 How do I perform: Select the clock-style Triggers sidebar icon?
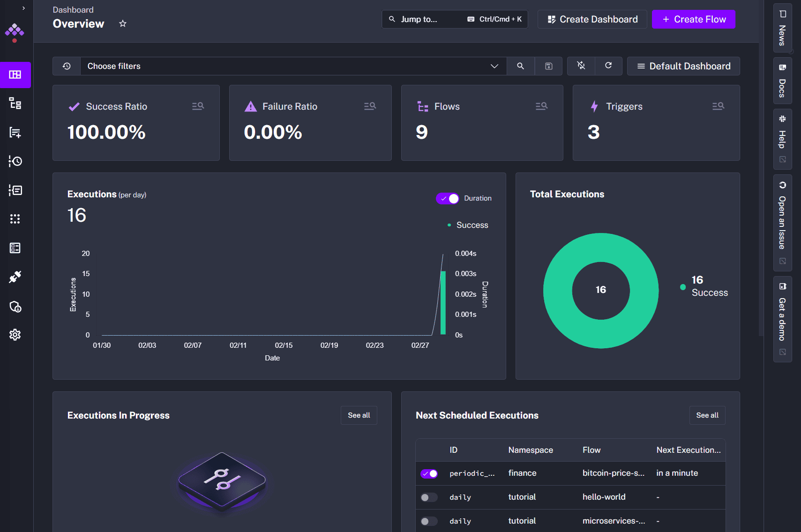coord(15,161)
